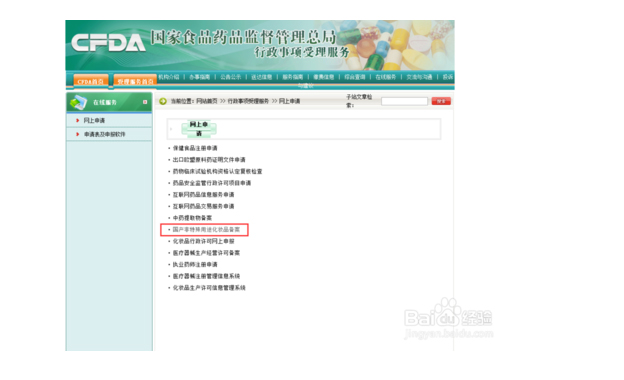The width and height of the screenshot is (624, 380).
Task: Open the CFDA首页 orange tab
Action: pyautogui.click(x=90, y=81)
